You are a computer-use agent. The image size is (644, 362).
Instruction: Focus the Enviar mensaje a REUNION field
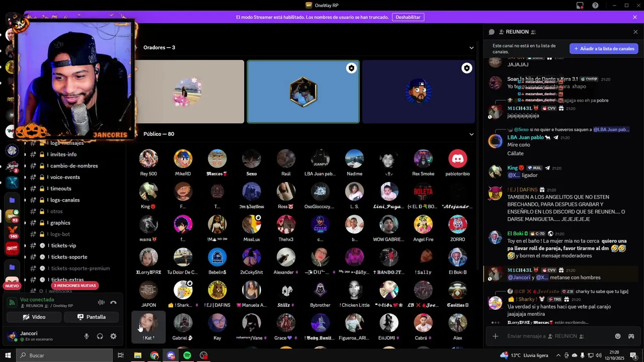(x=556, y=336)
